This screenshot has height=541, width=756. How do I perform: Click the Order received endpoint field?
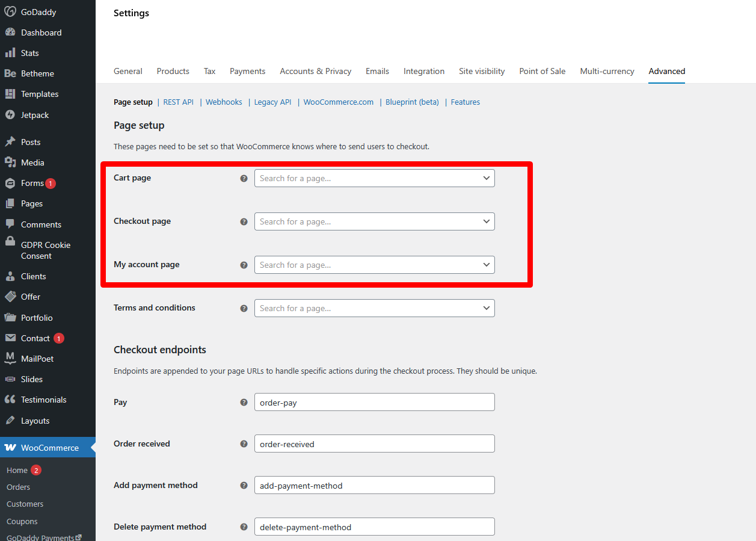click(x=374, y=444)
